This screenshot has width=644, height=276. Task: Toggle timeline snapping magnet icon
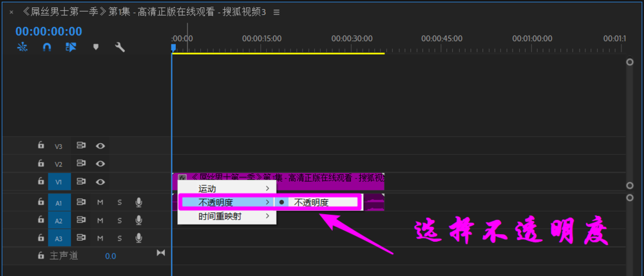(x=47, y=47)
